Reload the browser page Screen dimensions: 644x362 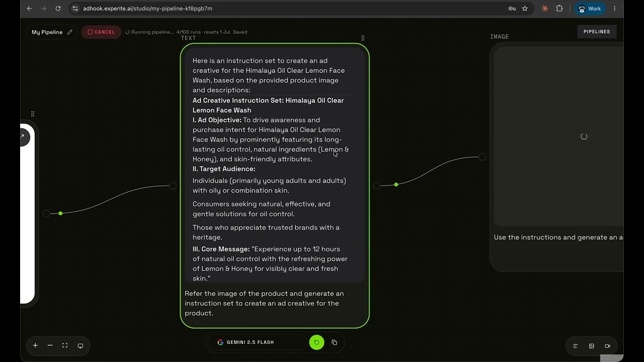point(58,9)
